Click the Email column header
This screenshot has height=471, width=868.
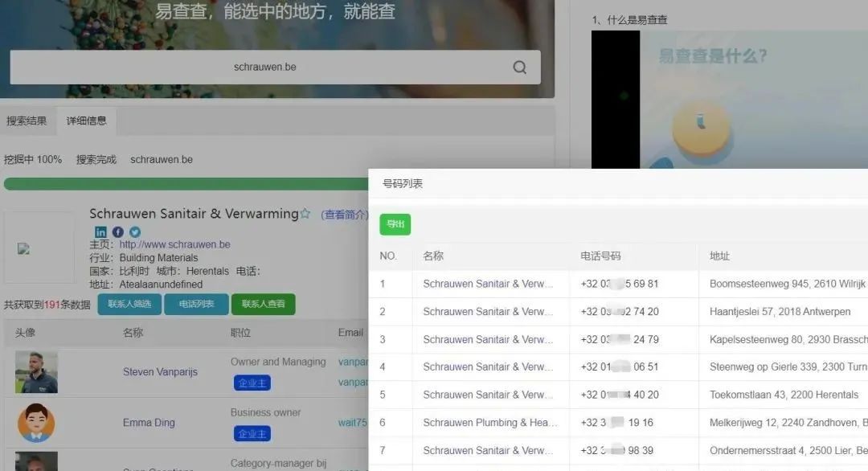point(350,333)
